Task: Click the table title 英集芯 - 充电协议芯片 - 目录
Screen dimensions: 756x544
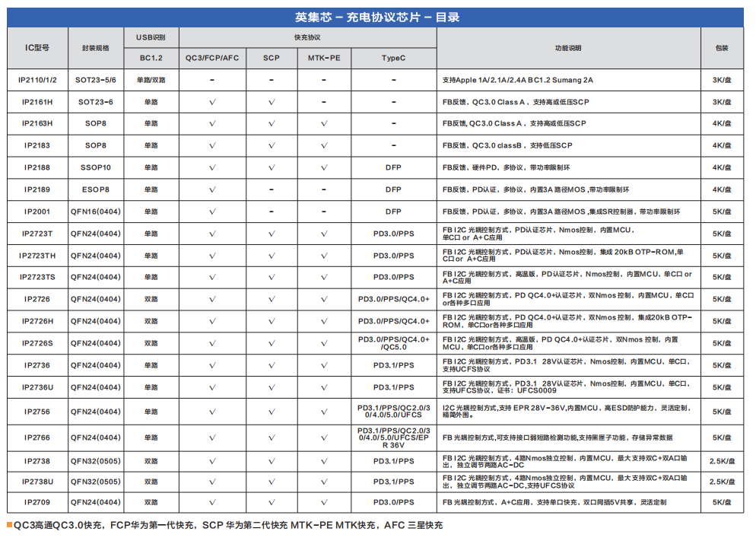Action: 377,17
